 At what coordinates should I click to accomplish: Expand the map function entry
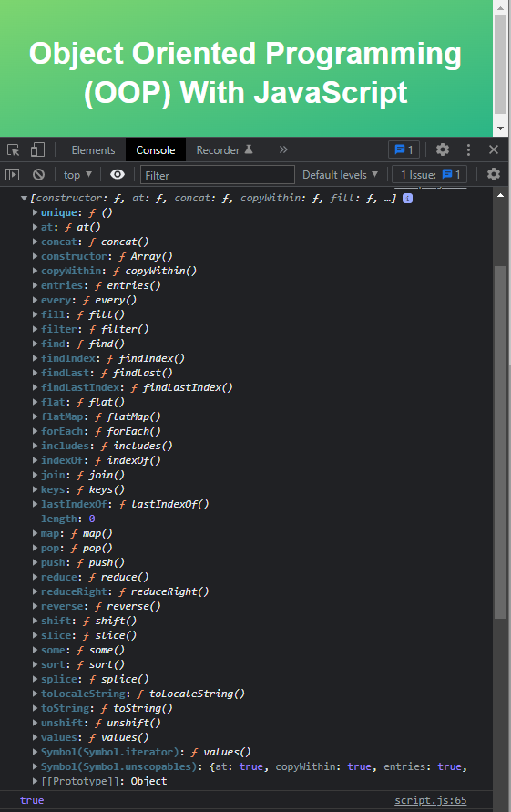[35, 533]
